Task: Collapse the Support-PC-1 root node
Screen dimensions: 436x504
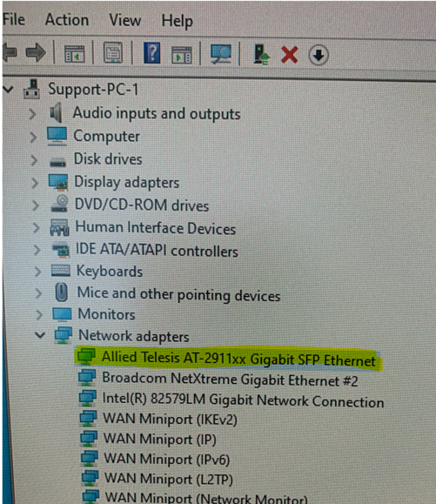Action: (9, 89)
